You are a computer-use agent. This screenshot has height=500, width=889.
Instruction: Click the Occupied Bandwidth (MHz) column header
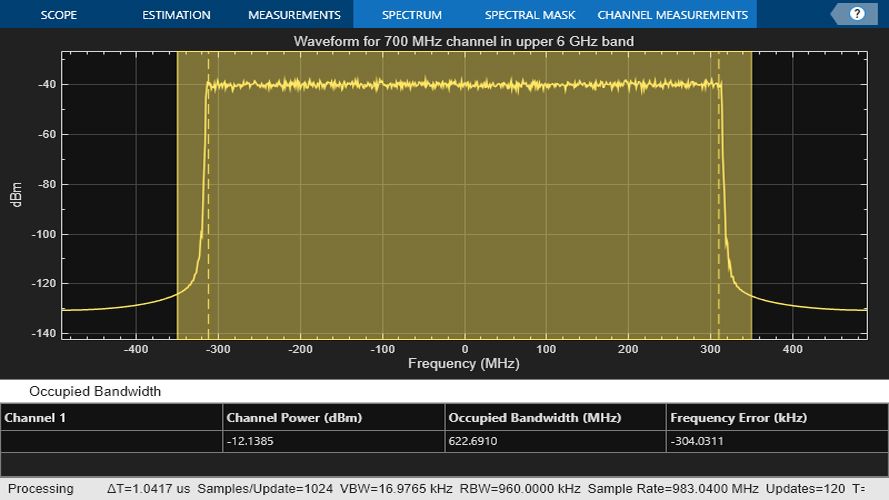click(x=534, y=417)
